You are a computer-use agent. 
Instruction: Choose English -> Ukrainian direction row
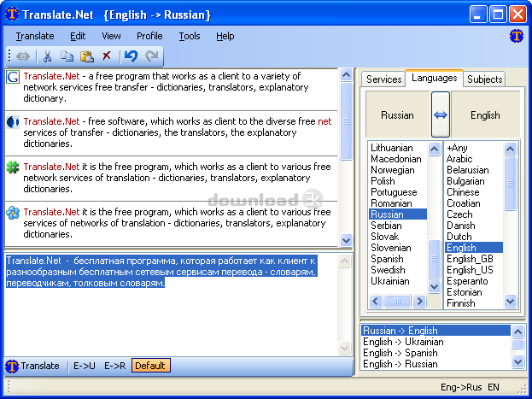click(x=436, y=342)
